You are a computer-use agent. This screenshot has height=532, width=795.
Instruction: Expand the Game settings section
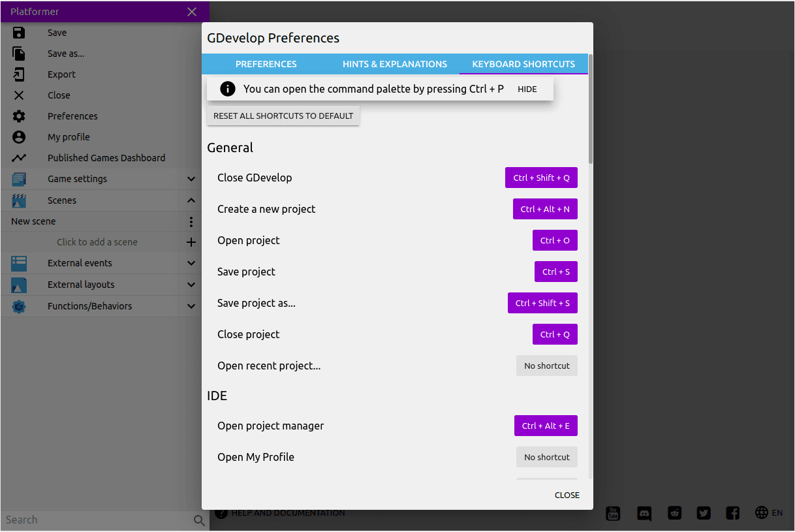[x=191, y=179]
